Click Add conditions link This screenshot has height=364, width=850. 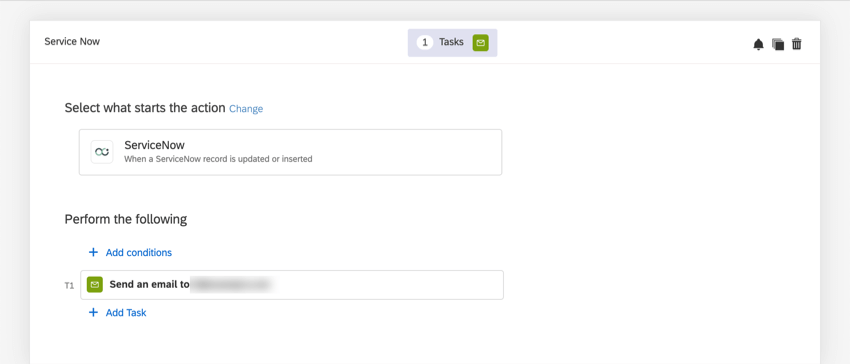point(139,252)
